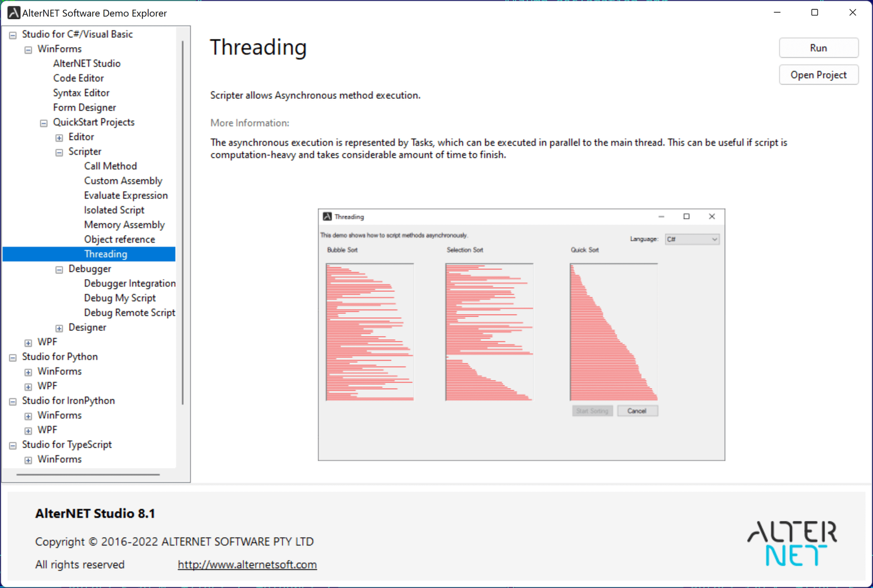The image size is (873, 588).
Task: Visit the alternetsoft.com link
Action: tap(247, 564)
